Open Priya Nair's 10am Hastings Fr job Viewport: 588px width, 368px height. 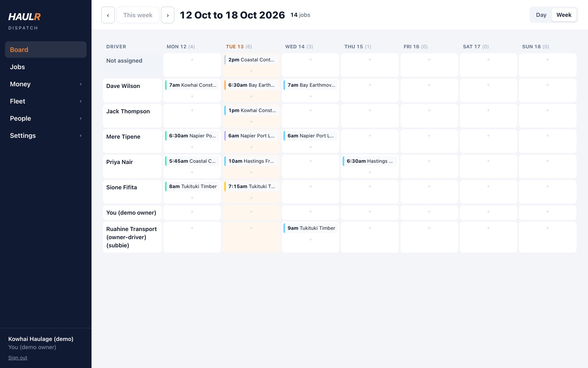click(251, 161)
